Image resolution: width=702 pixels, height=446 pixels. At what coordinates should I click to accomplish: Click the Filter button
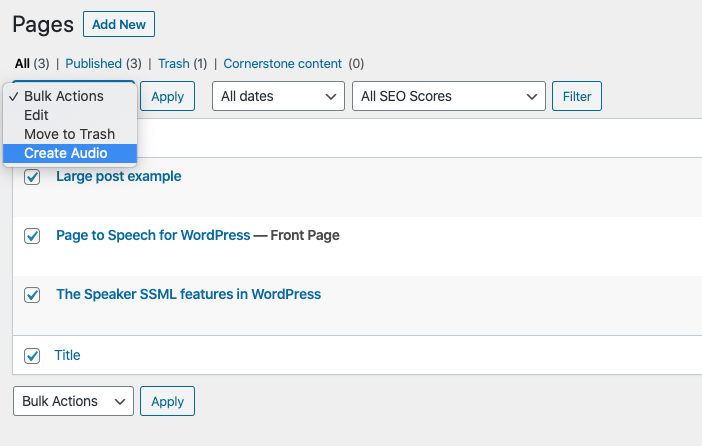576,96
